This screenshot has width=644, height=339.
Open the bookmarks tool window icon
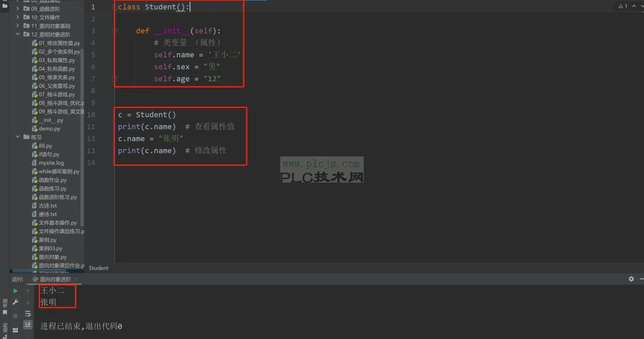tap(5, 313)
